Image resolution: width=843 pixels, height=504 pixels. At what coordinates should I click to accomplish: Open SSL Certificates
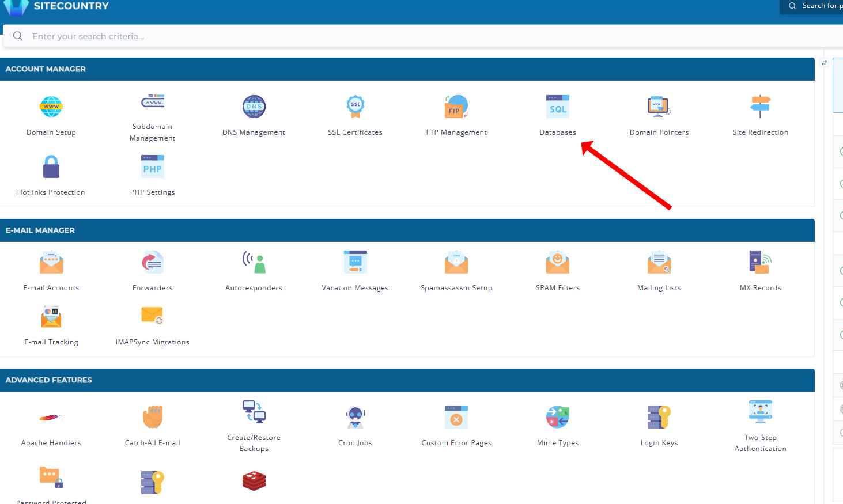[355, 116]
